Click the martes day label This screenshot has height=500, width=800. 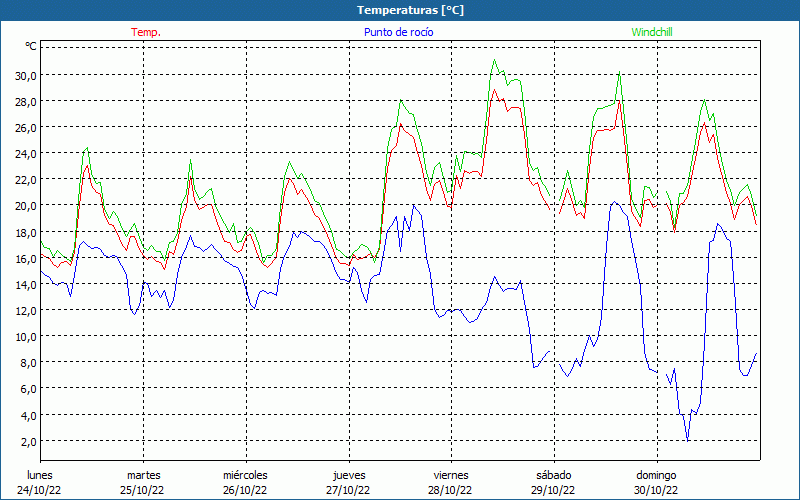(144, 475)
